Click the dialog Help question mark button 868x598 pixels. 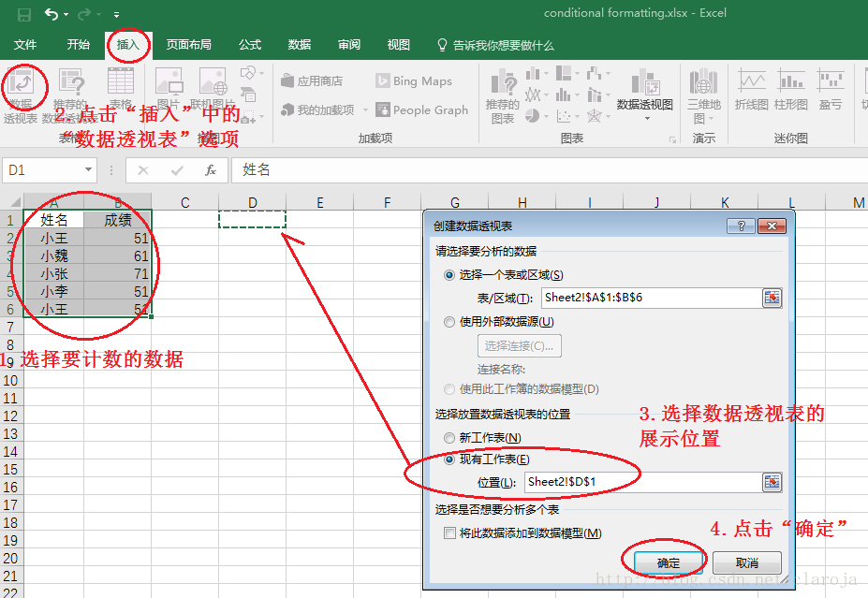tap(742, 226)
